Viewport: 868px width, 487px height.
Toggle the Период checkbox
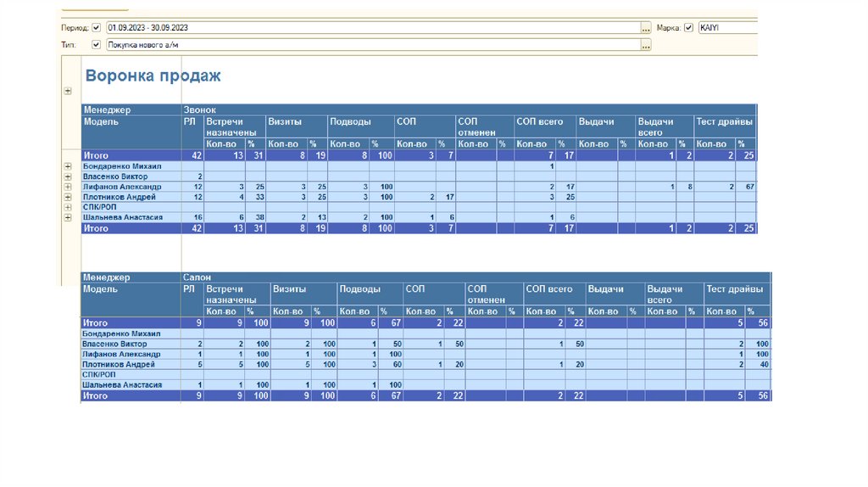click(96, 28)
